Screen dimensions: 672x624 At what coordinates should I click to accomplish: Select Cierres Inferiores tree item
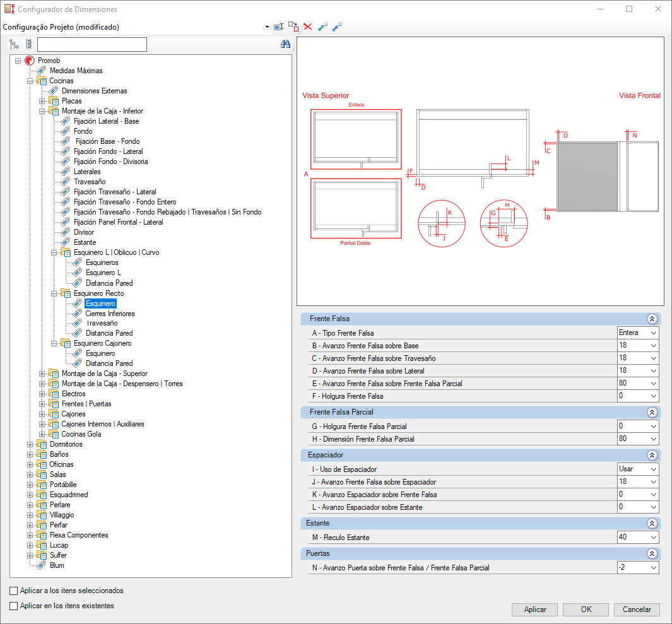point(110,314)
